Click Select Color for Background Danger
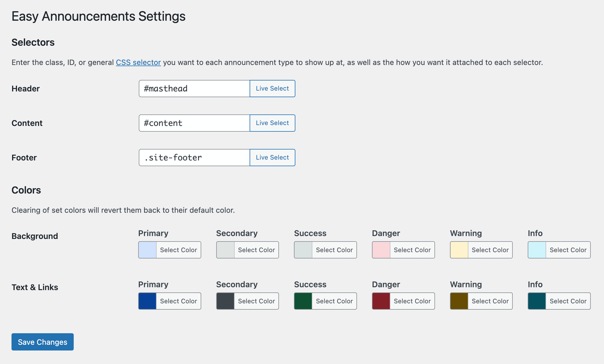This screenshot has width=604, height=364. 412,250
